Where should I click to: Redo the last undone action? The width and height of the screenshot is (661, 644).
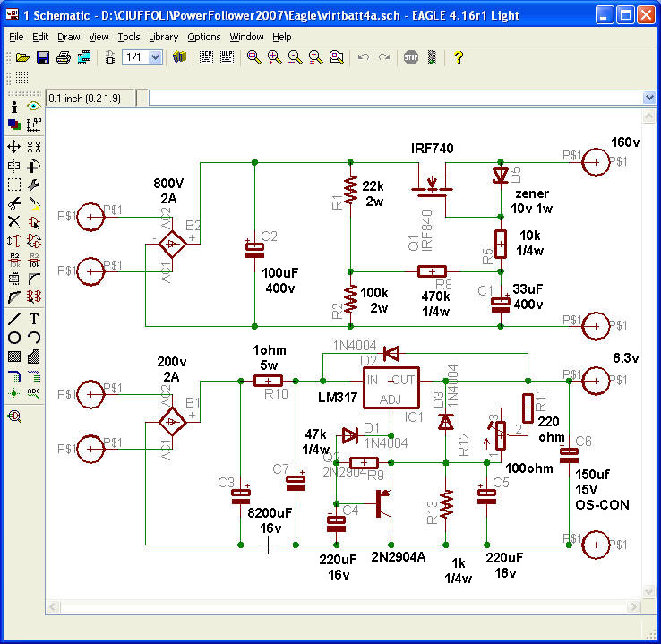384,57
